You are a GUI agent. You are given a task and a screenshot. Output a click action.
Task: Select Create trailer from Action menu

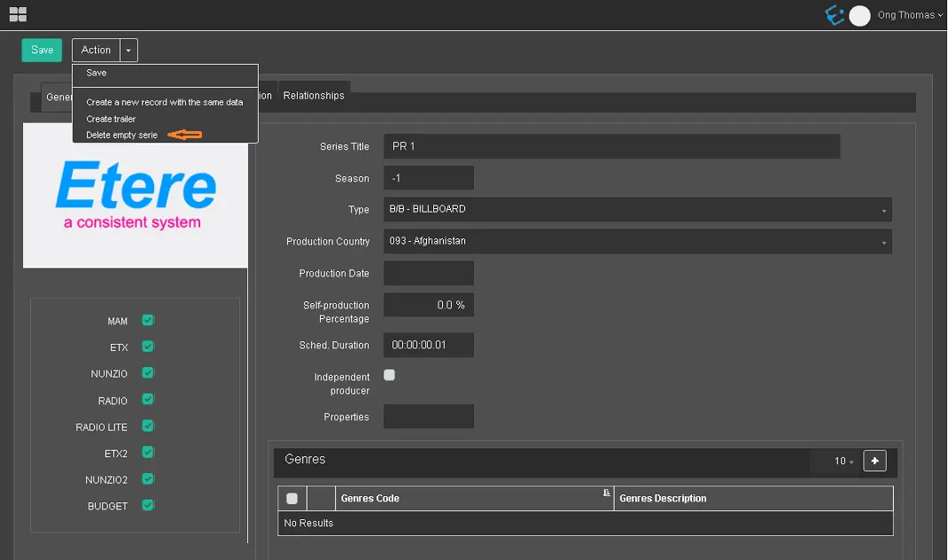111,119
